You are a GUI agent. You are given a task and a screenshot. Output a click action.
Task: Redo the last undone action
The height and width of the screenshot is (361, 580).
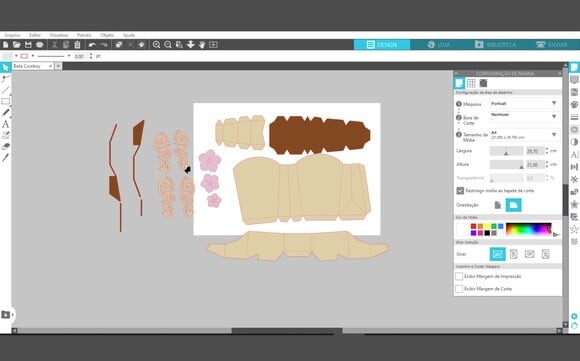pos(104,45)
